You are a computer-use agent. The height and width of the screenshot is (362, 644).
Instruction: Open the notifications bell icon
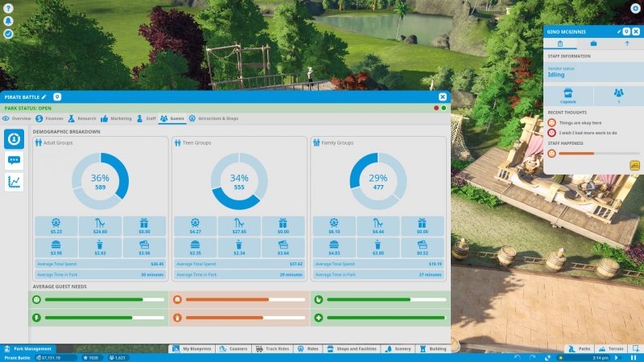[8, 21]
